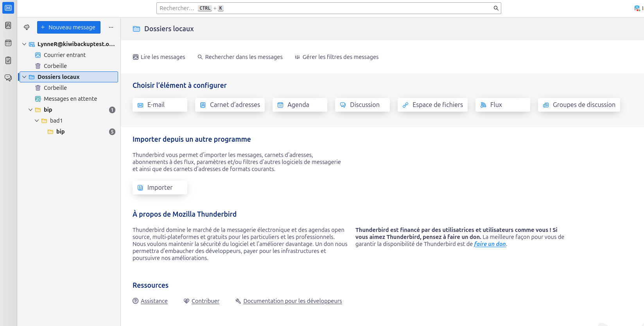Screen dimensions: 644x326
Task: Open the faire un don link
Action: [x=490, y=244]
